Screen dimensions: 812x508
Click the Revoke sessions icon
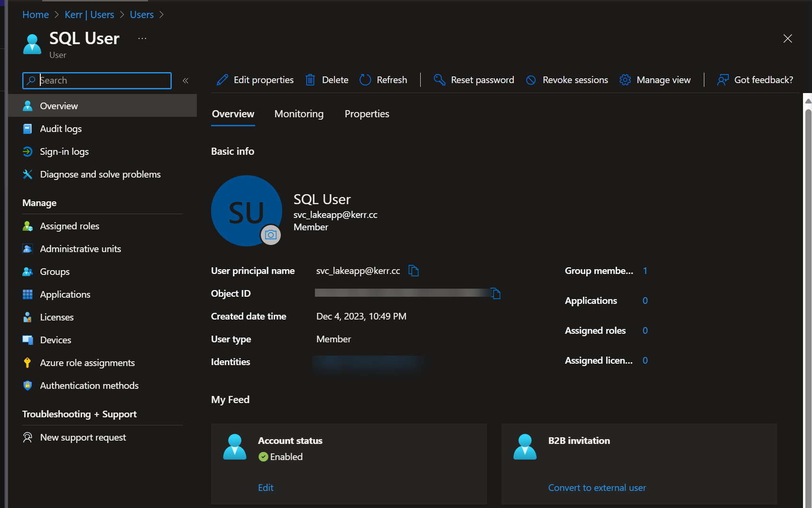[x=531, y=80]
